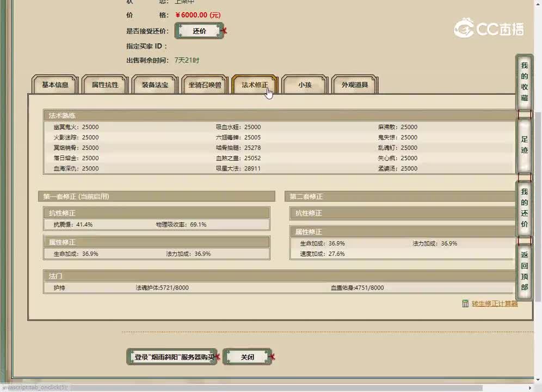Click the 关闭 close button
The width and height of the screenshot is (542, 392).
tap(248, 357)
